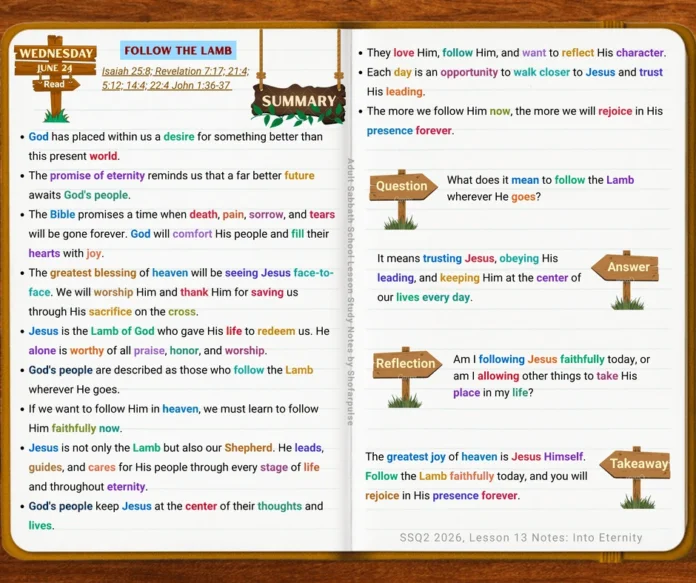
Task: Click the line 'place in my life?'
Action: 493,393
